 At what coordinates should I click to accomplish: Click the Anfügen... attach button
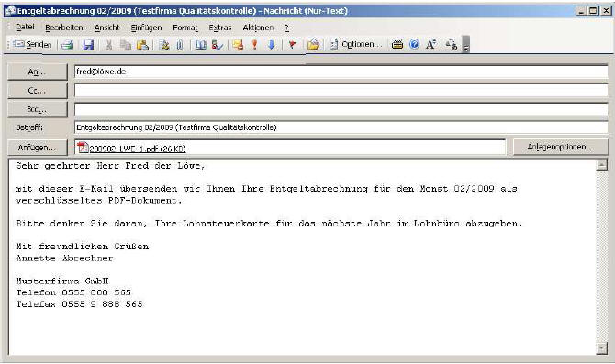pyautogui.click(x=38, y=148)
